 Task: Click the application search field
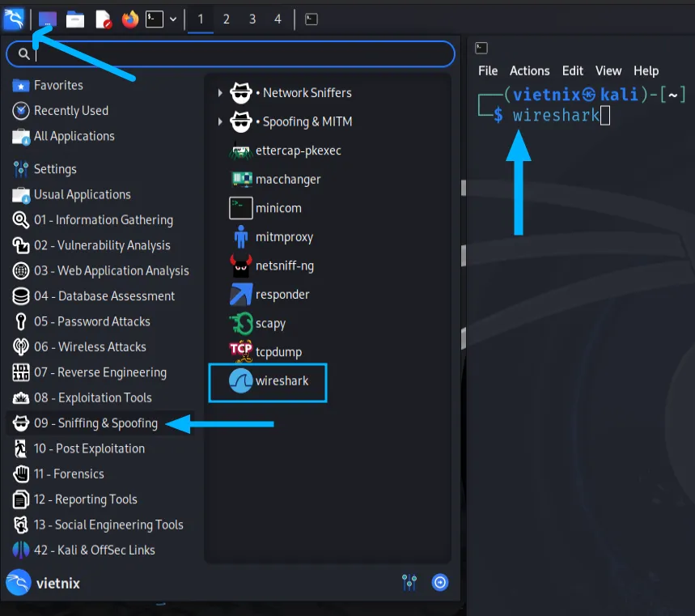pos(230,53)
